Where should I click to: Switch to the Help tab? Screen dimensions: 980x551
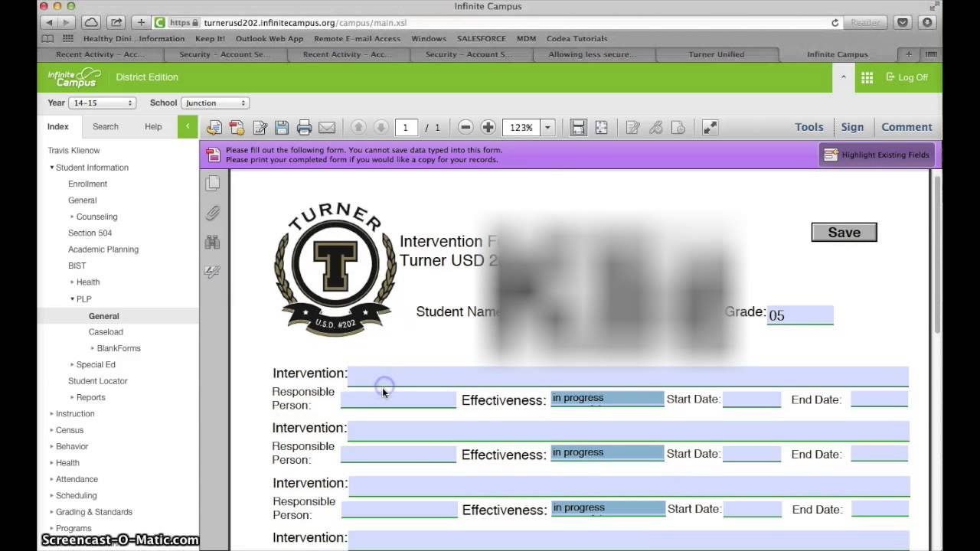point(153,126)
